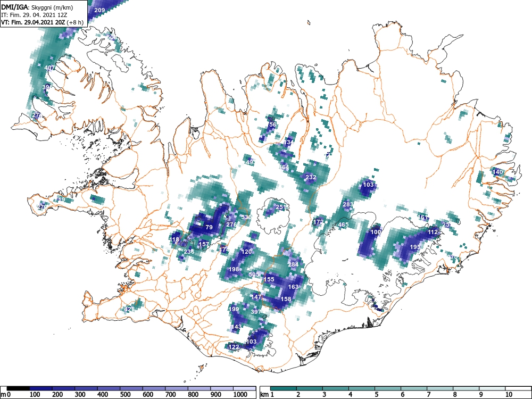The height and width of the screenshot is (399, 532).
Task: Click the 'km 1' label on the kilometre legend
Action: pyautogui.click(x=268, y=394)
